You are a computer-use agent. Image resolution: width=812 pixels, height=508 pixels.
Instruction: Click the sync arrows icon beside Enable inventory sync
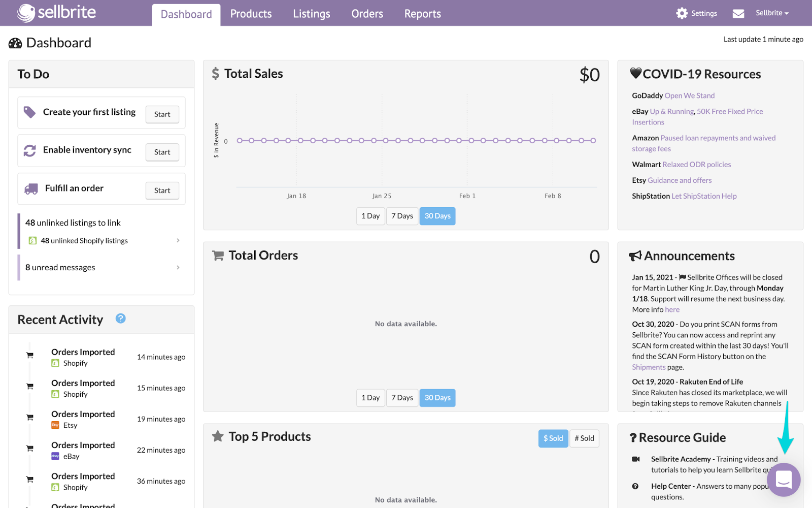coord(30,150)
